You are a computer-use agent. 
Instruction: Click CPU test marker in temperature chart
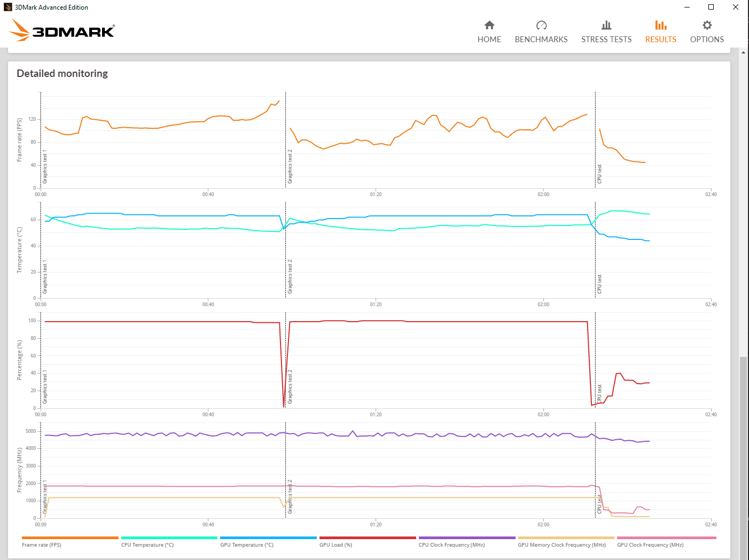pyautogui.click(x=599, y=284)
